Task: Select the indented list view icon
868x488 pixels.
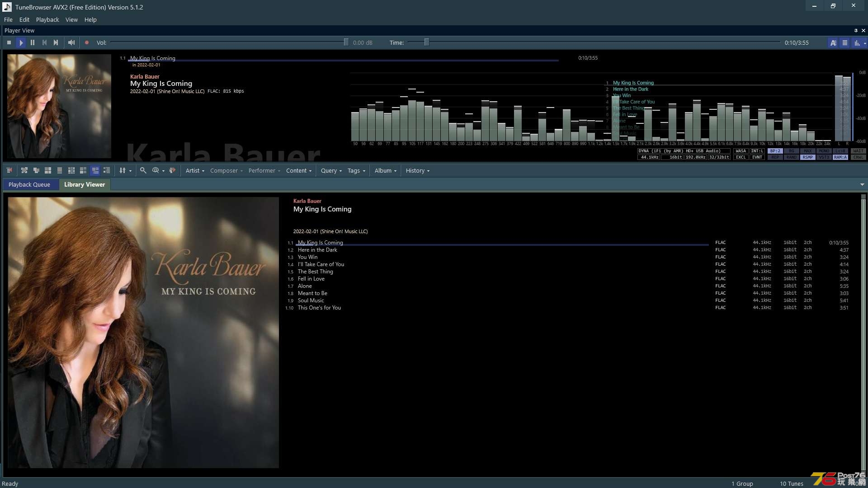Action: point(107,170)
